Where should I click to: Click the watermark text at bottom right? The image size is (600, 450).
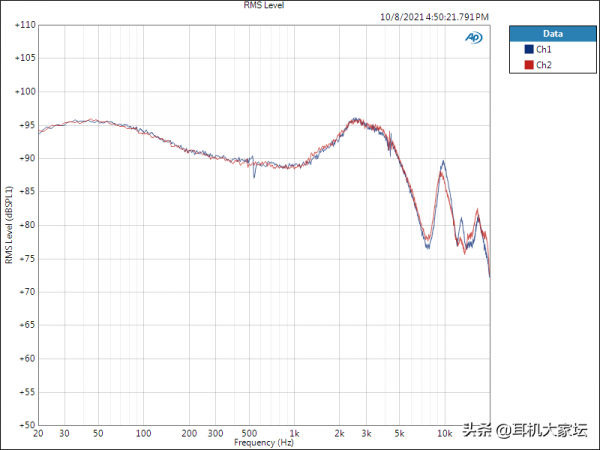(525, 431)
